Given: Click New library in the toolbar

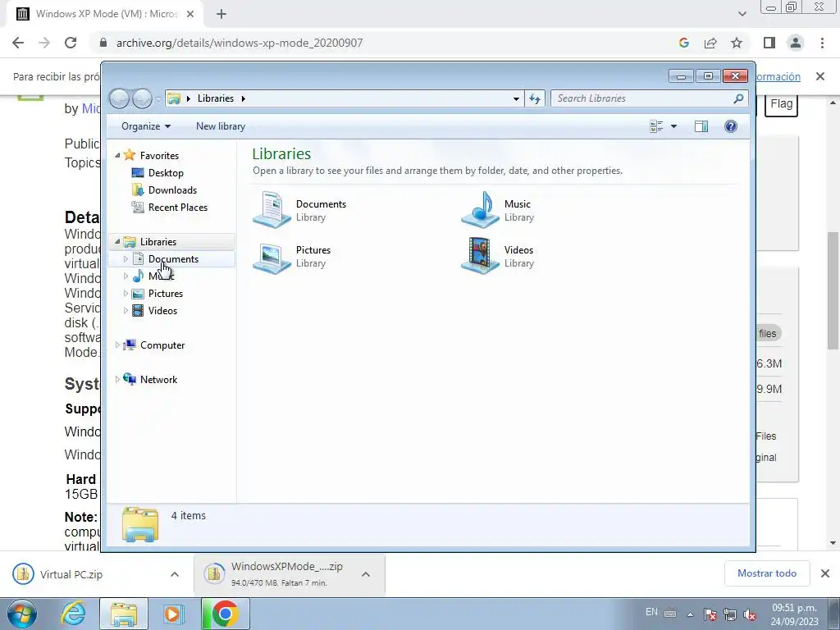Looking at the screenshot, I should [220, 126].
